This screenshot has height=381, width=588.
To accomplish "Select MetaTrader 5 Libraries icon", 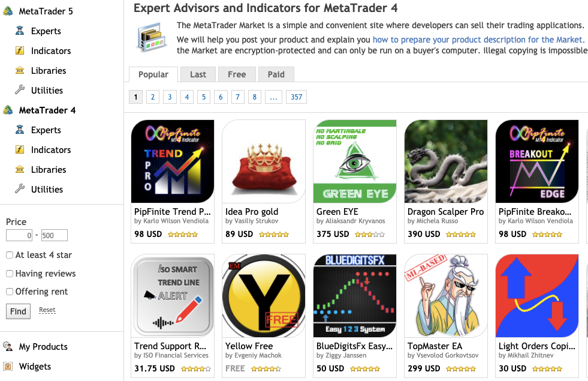I will pyautogui.click(x=20, y=70).
